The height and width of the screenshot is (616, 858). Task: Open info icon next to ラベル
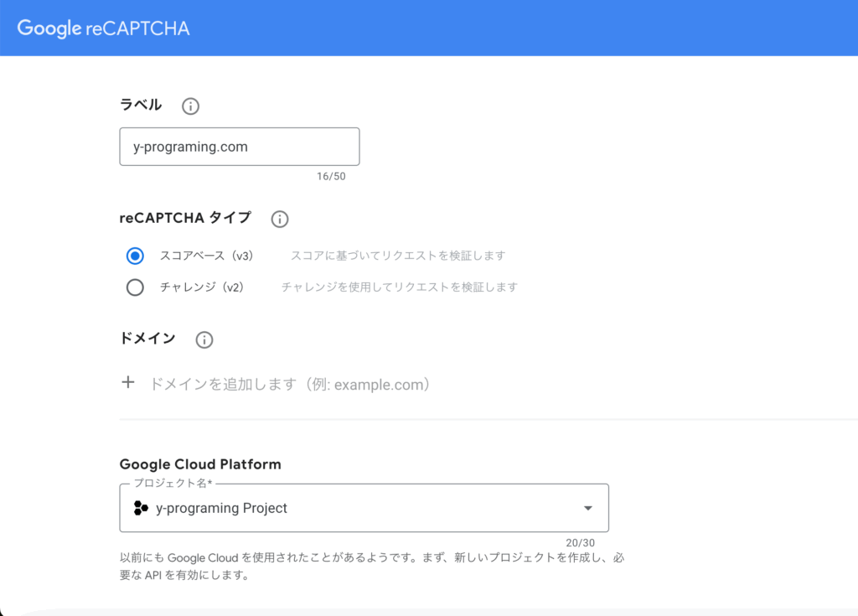click(x=190, y=106)
